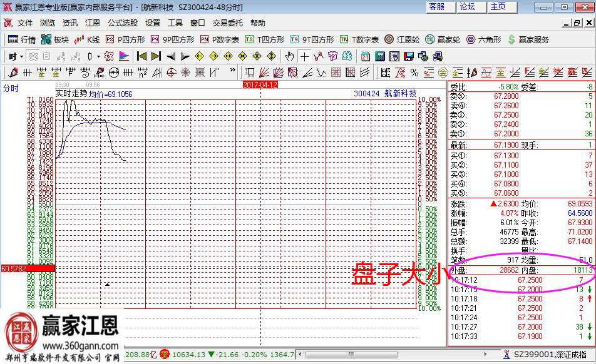Toggle the hand pan tool
This screenshot has width=596, height=364.
pyautogui.click(x=289, y=56)
